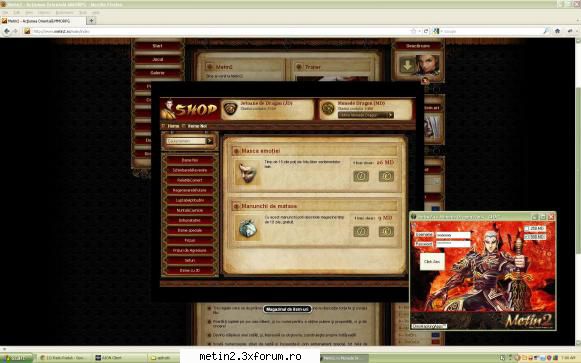Open the first shop category in sidebar
Viewport: 581px width, 363px height.
(x=190, y=160)
